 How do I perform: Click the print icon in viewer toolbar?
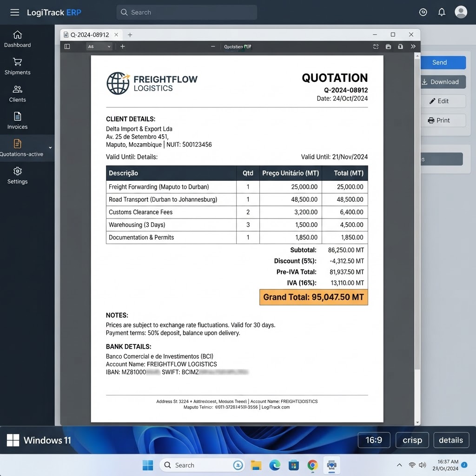tap(388, 46)
